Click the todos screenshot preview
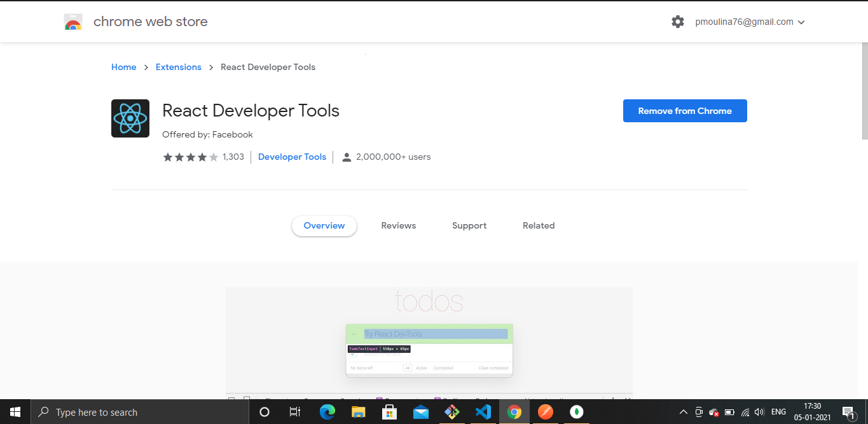The image size is (868, 424). pyautogui.click(x=429, y=343)
